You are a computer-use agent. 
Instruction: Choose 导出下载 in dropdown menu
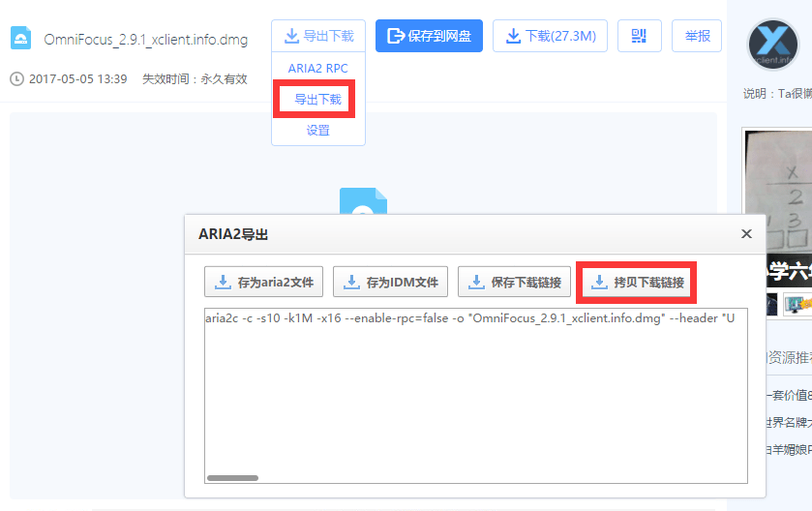(318, 100)
